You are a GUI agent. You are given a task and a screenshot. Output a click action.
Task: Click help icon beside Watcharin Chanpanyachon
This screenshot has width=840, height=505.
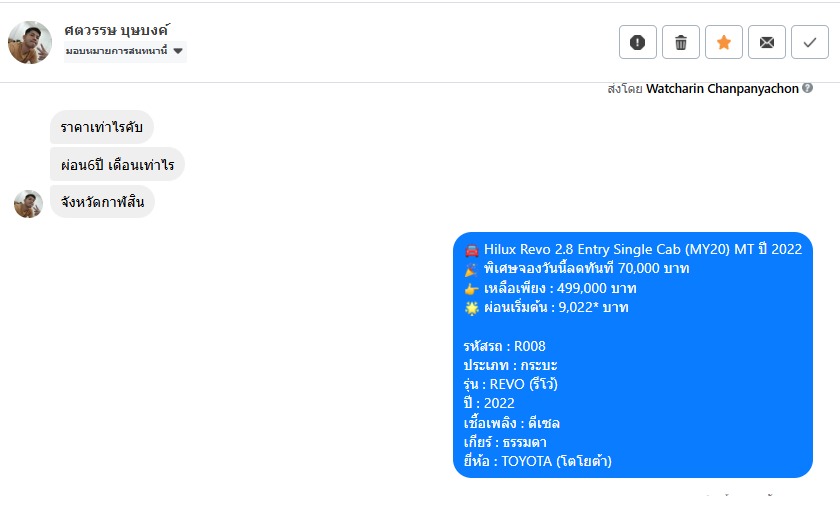pos(807,88)
